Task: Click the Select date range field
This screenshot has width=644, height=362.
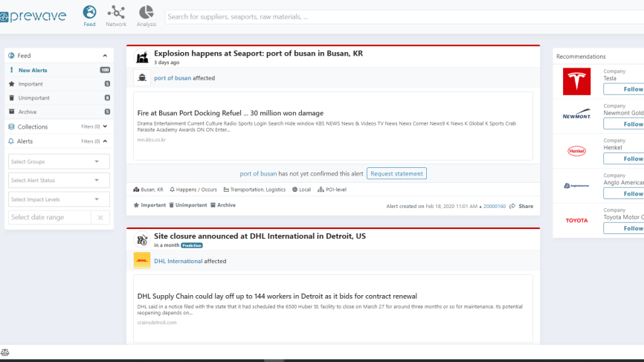Action: 49,218
